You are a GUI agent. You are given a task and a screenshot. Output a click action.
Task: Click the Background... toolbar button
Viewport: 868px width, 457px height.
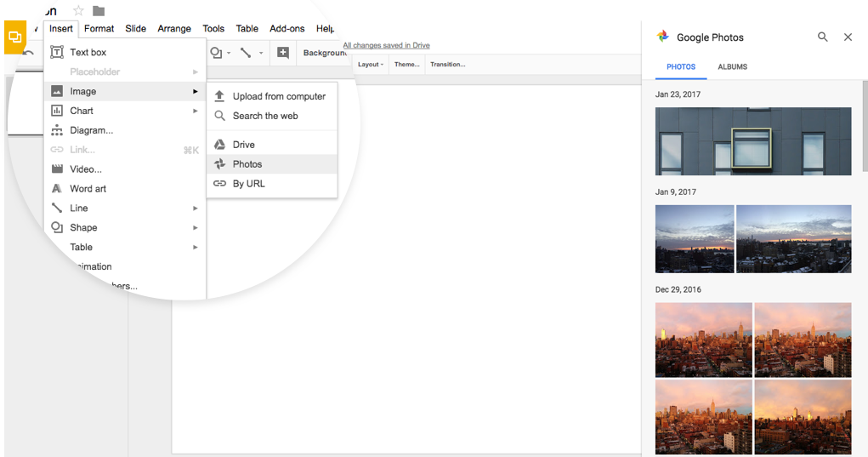(325, 53)
